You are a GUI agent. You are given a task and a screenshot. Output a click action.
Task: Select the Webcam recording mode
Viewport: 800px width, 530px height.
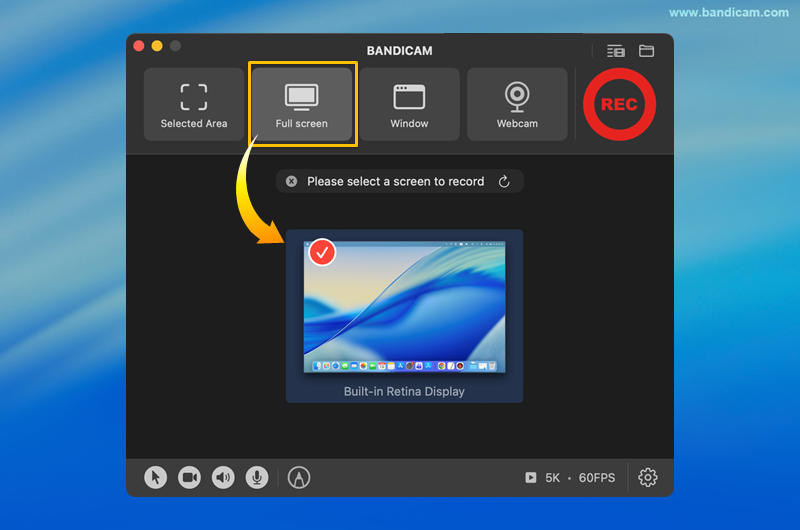517,105
